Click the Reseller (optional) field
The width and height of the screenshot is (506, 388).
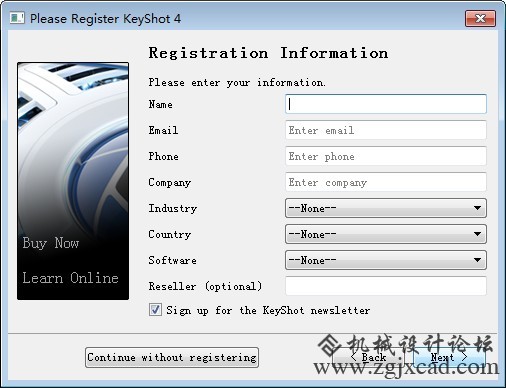(x=386, y=286)
